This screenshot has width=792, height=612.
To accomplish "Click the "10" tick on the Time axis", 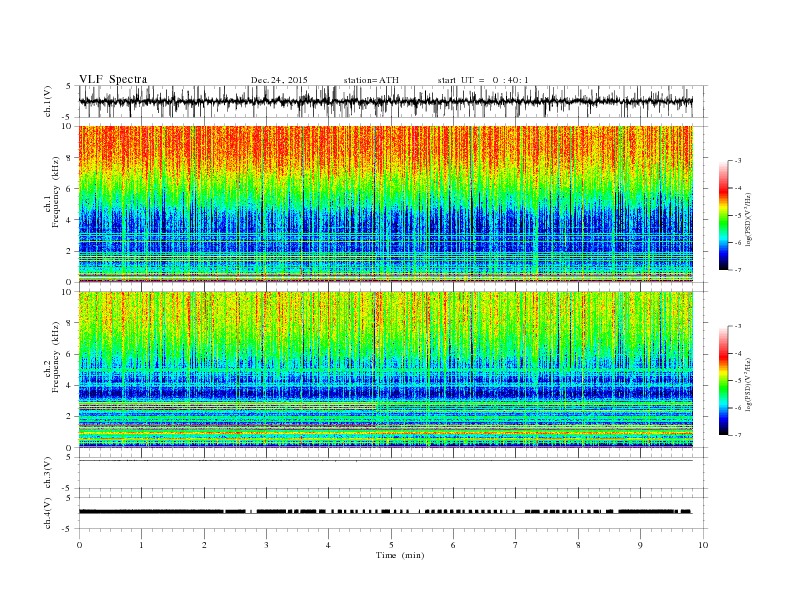I will (x=703, y=545).
